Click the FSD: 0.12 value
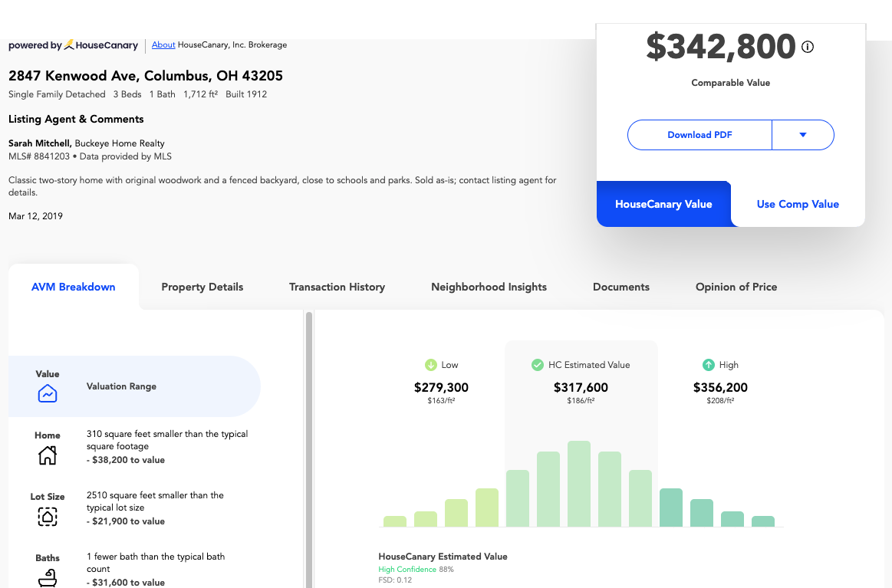 point(395,580)
